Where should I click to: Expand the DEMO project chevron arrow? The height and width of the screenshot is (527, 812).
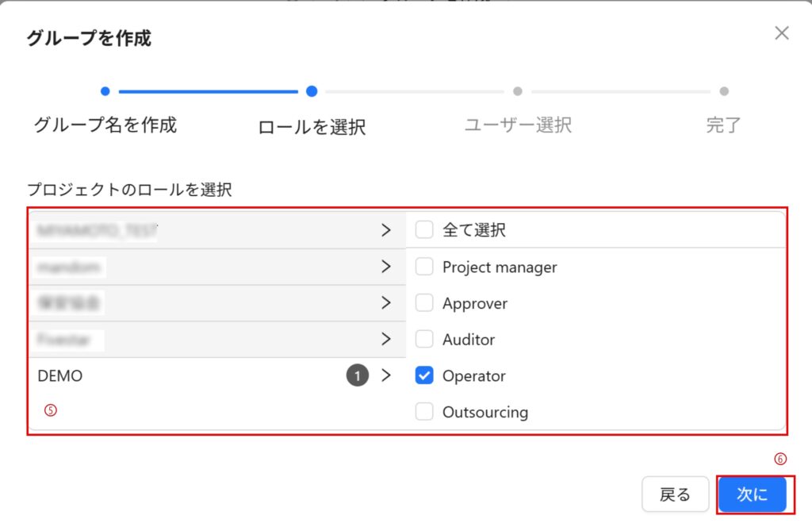[386, 376]
